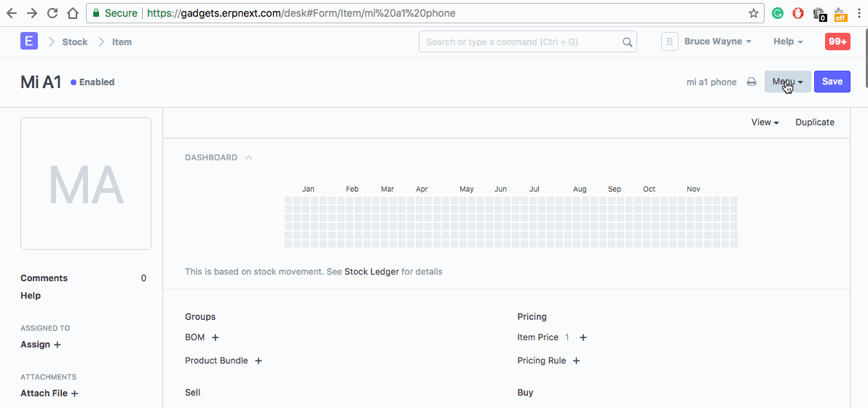Click the Nov label in heatmap
The width and height of the screenshot is (868, 408).
[694, 189]
